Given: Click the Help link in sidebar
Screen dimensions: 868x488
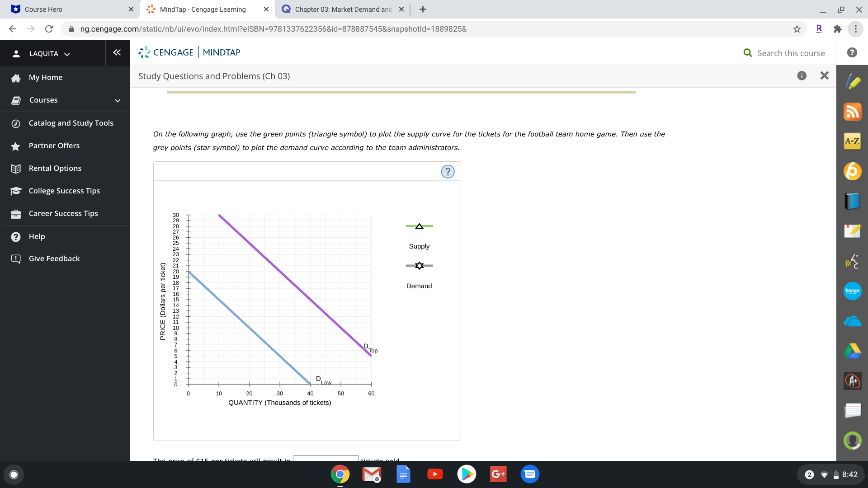Looking at the screenshot, I should tap(38, 236).
